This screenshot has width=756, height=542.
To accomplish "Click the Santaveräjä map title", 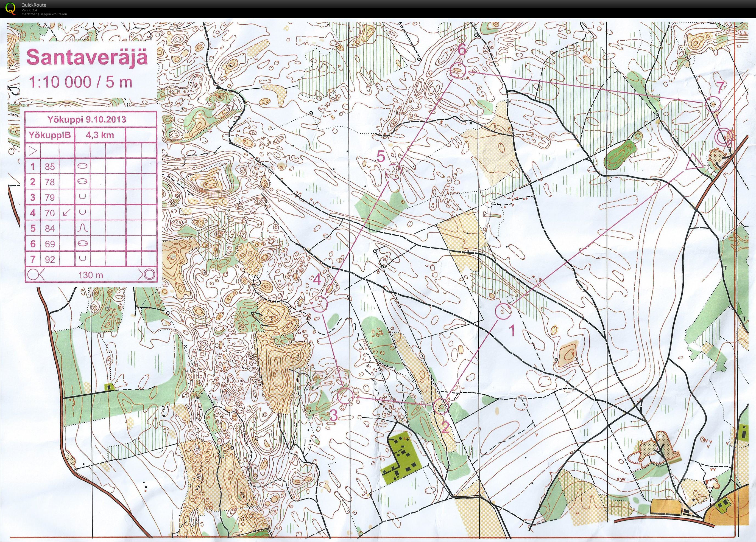I will point(87,57).
